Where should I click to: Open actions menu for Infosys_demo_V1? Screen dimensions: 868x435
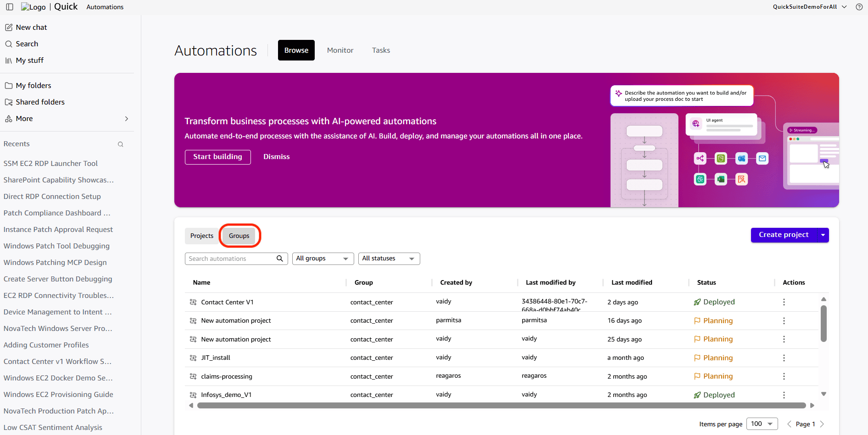pyautogui.click(x=784, y=395)
